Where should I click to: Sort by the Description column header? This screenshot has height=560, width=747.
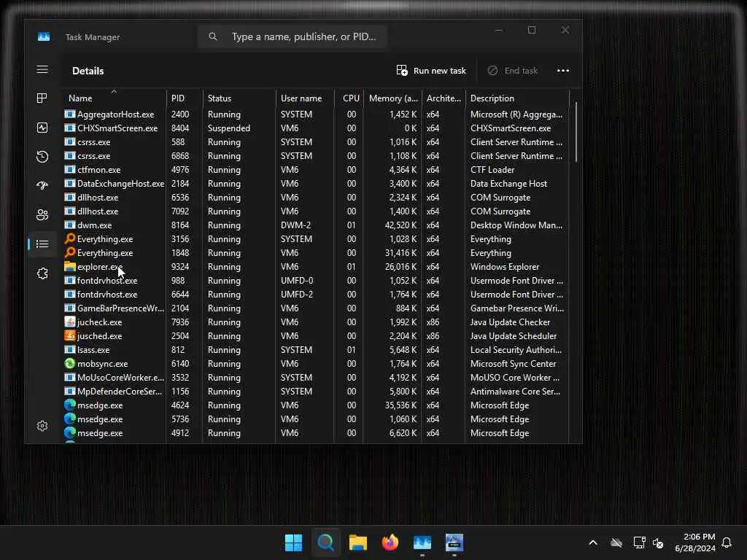point(516,98)
